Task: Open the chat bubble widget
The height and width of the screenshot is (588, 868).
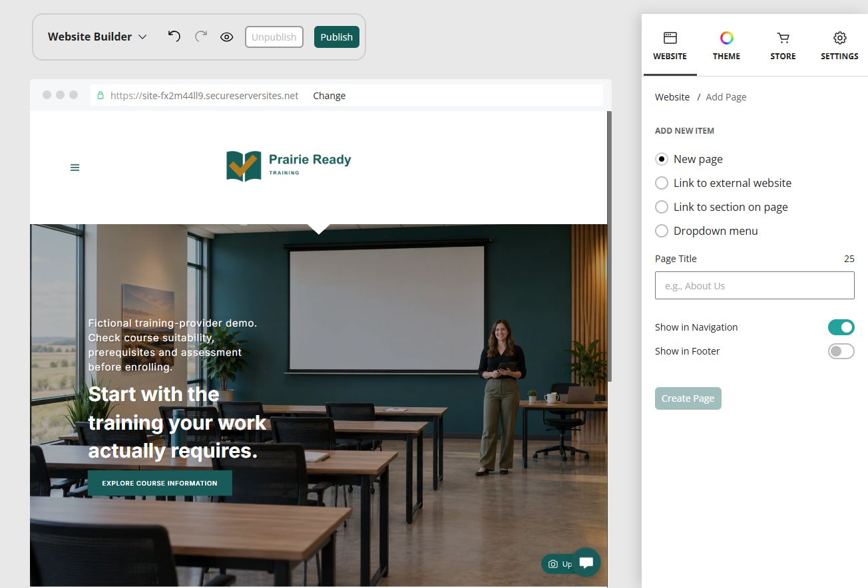Action: pos(586,563)
